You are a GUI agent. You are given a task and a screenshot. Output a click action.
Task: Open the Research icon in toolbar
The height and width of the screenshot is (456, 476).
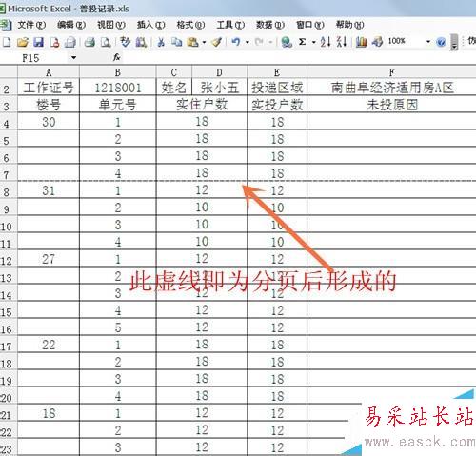(141, 42)
